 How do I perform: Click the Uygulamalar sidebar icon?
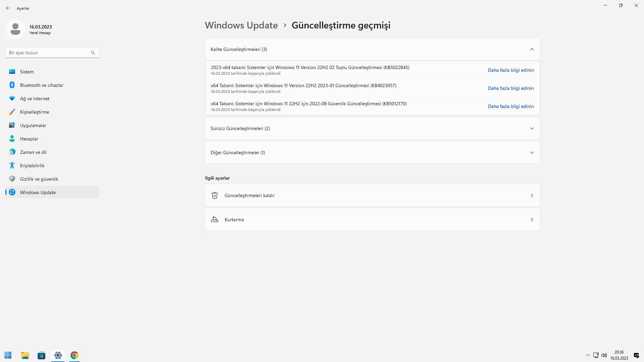point(12,125)
